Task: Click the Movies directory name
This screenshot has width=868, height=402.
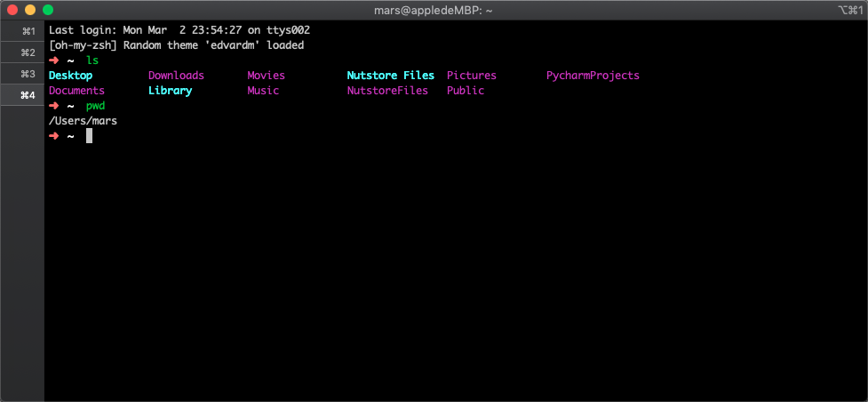Action: point(266,76)
